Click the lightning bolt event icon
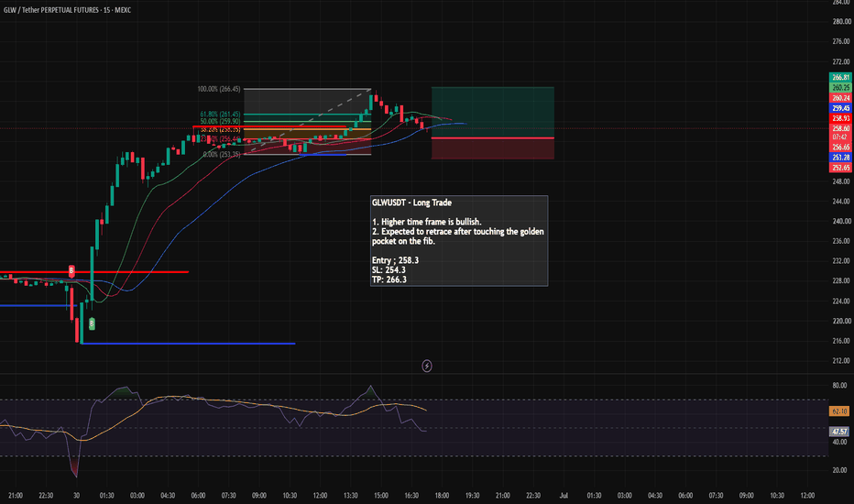Viewport: 854px width, 504px height. click(427, 367)
